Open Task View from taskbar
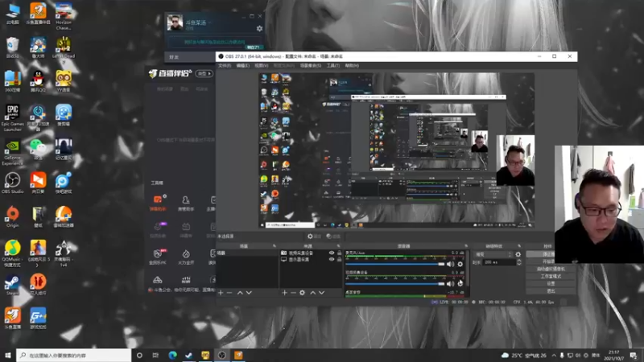Image resolution: width=644 pixels, height=362 pixels. pyautogui.click(x=155, y=355)
